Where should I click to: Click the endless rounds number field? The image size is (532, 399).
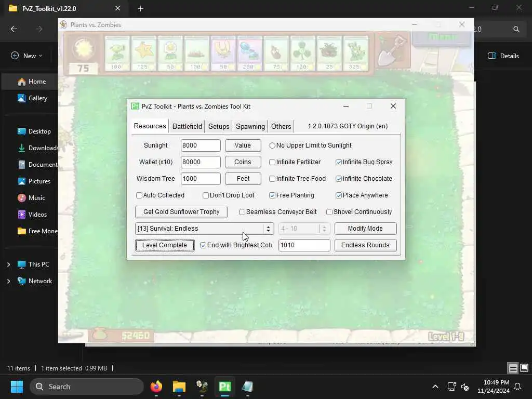(304, 245)
